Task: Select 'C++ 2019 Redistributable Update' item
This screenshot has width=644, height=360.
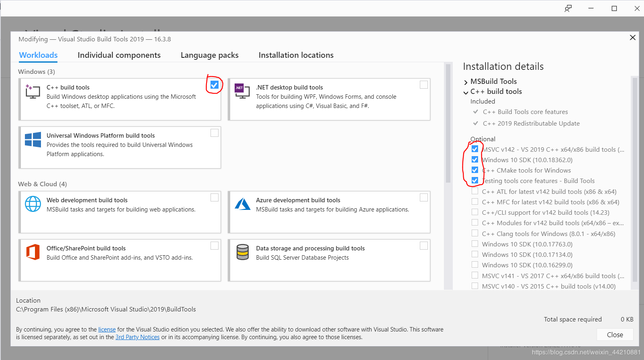Action: click(531, 124)
